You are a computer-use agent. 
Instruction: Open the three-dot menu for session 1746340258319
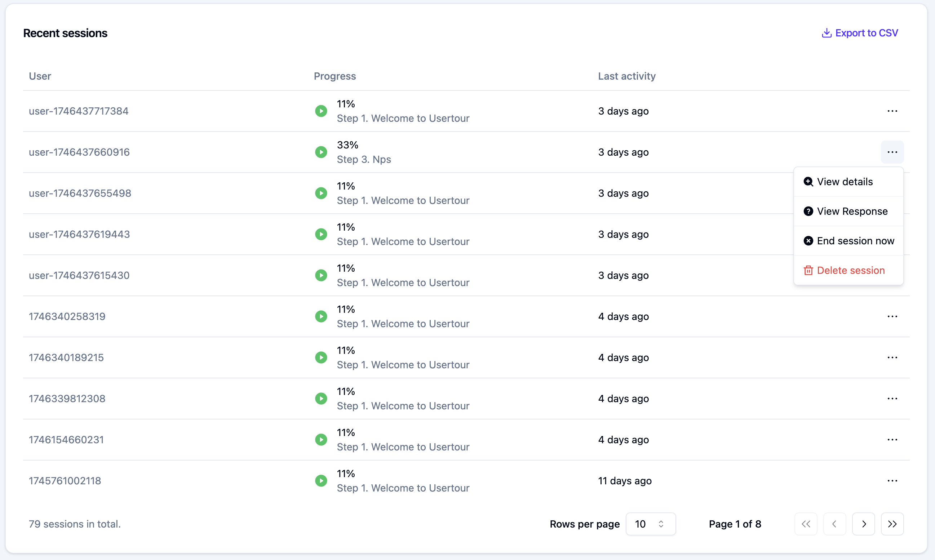point(892,316)
